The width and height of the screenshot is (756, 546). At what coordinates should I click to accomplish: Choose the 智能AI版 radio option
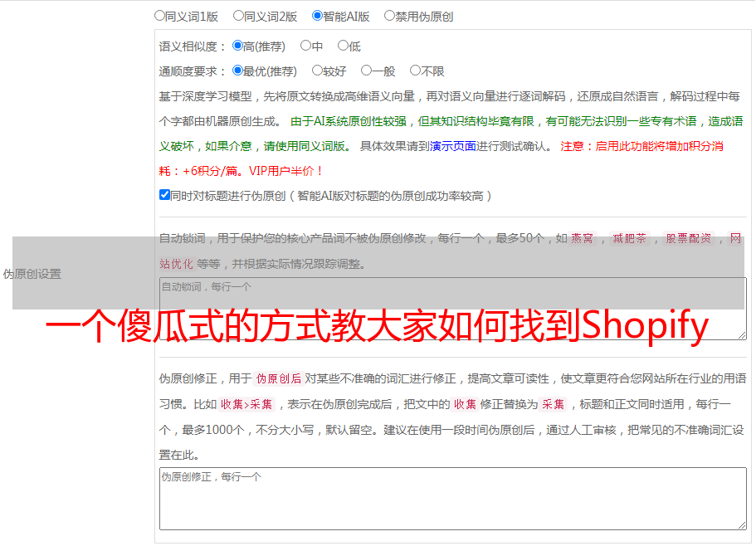317,16
